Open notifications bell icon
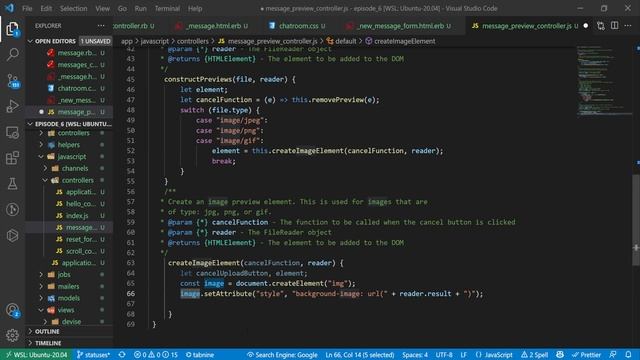This screenshot has height=360, width=640. coord(628,355)
